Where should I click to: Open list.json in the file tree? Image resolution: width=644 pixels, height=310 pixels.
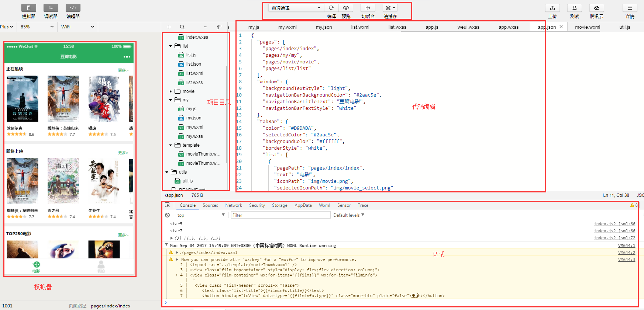coord(193,64)
